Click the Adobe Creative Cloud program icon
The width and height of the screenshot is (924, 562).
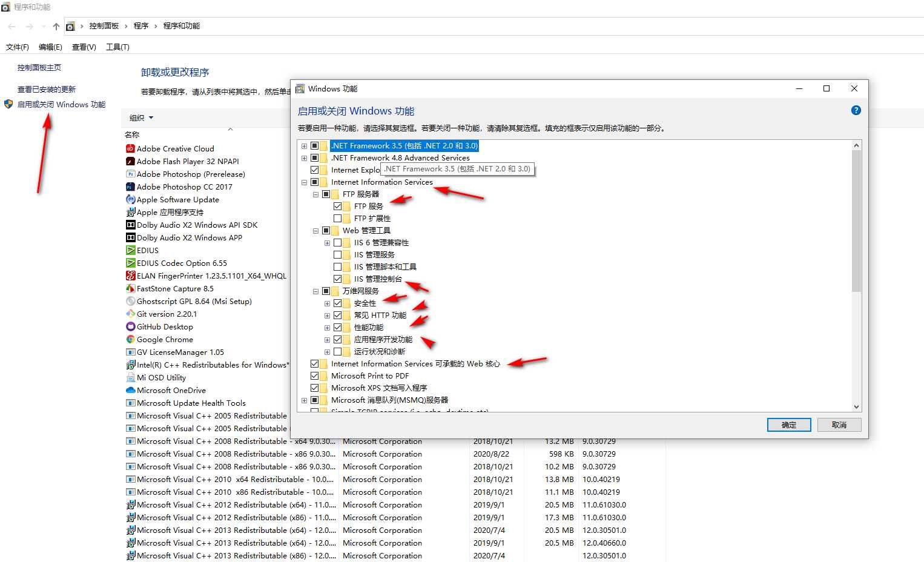130,148
